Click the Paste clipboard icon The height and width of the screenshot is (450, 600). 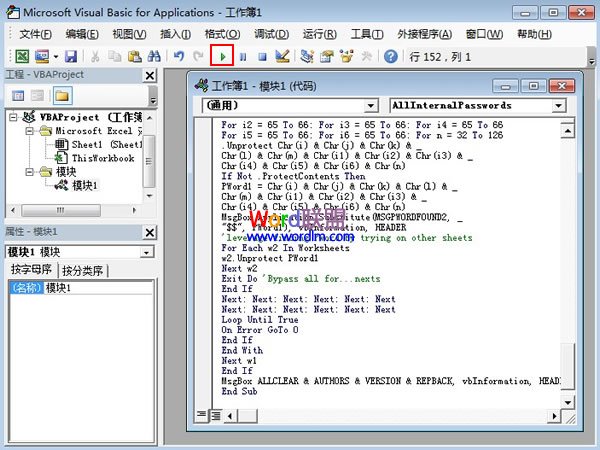click(134, 57)
